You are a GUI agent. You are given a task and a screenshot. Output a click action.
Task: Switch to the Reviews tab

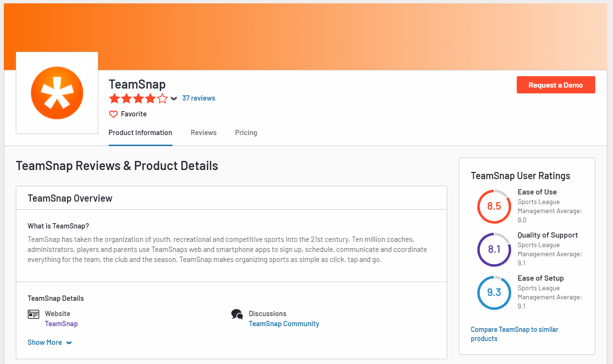pyautogui.click(x=204, y=133)
